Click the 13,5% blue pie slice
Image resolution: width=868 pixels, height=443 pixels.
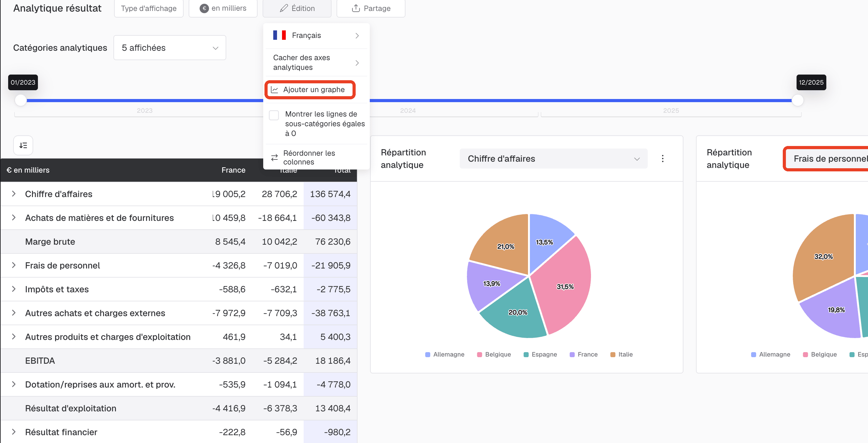pyautogui.click(x=544, y=242)
